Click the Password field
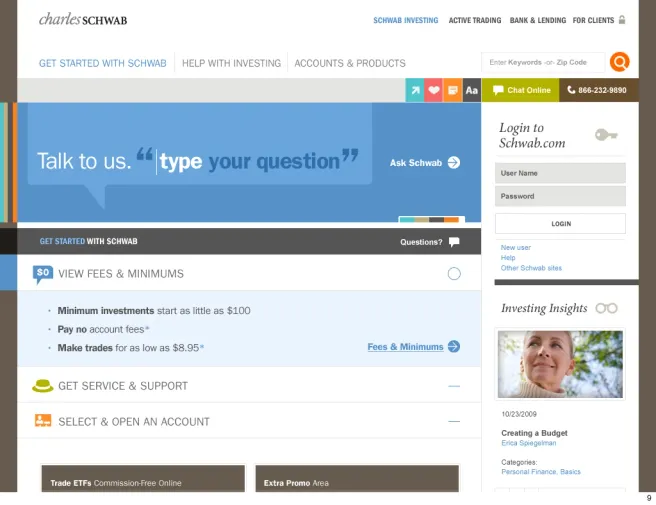This screenshot has height=505, width=656. coord(560,196)
